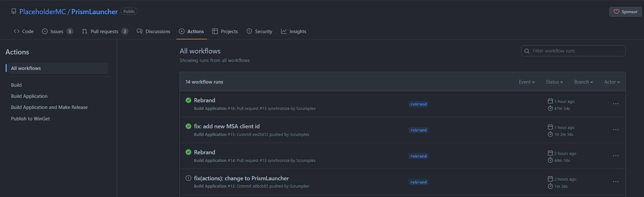Click the magnifier icon in the filter box
The width and height of the screenshot is (644, 197).
tap(527, 51)
